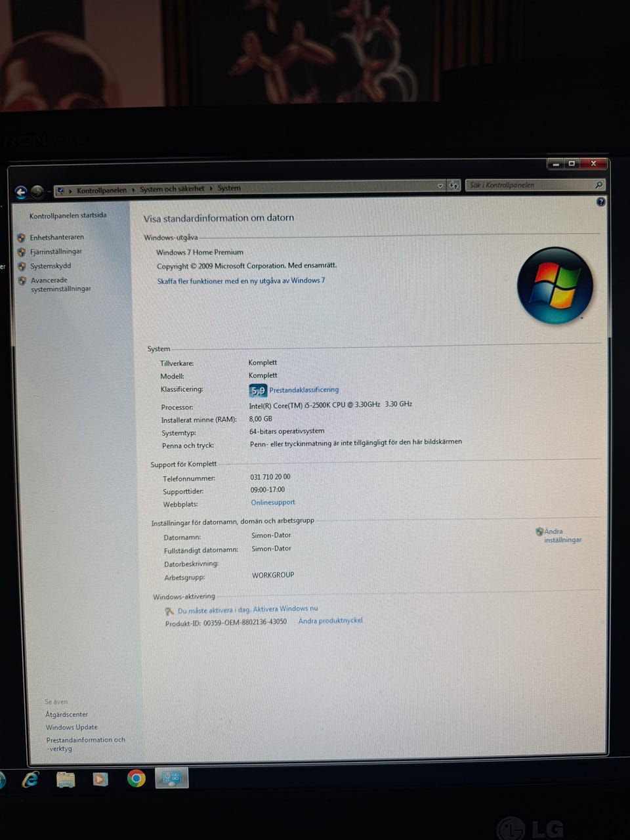630x840 pixels.
Task: Click the Komplett value beside Tillverkare
Action: (x=262, y=362)
